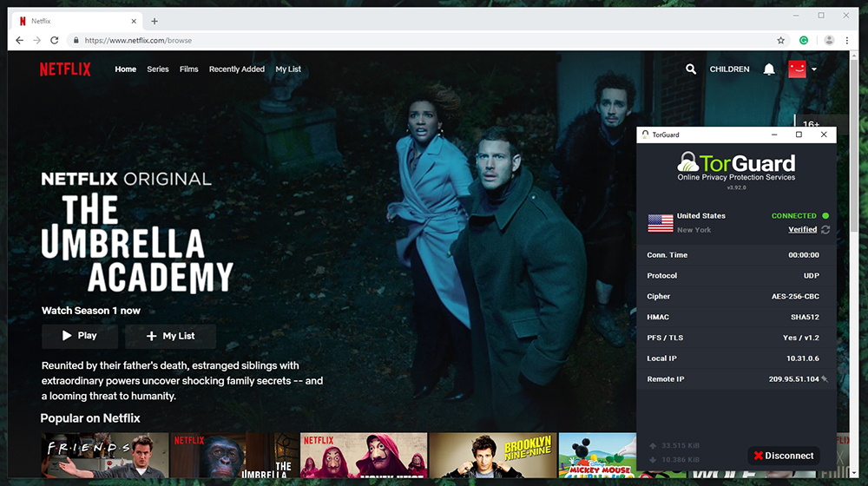Open the Series menu item
The width and height of the screenshot is (868, 486).
[158, 69]
